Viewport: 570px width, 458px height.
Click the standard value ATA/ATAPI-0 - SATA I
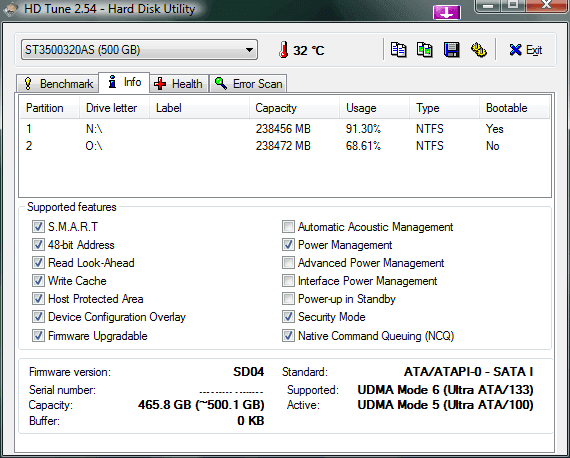point(469,372)
